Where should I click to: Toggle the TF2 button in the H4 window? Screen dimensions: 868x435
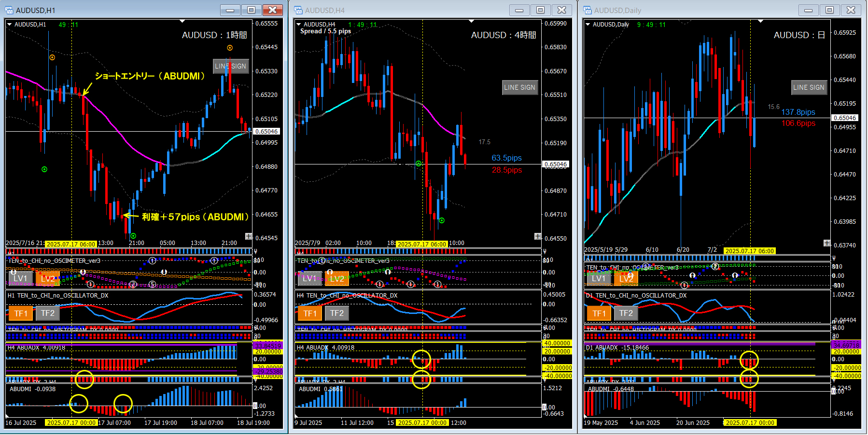click(x=337, y=313)
